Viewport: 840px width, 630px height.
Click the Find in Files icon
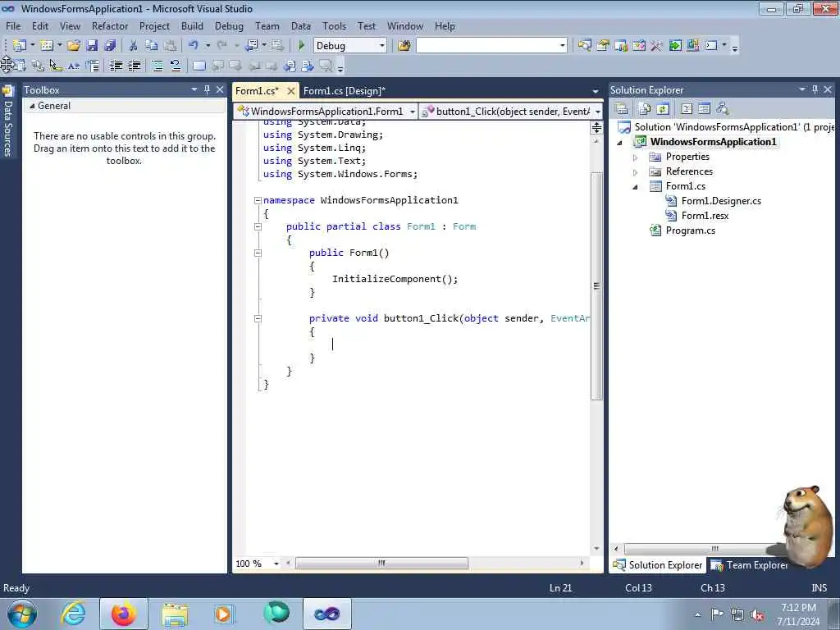tap(404, 46)
